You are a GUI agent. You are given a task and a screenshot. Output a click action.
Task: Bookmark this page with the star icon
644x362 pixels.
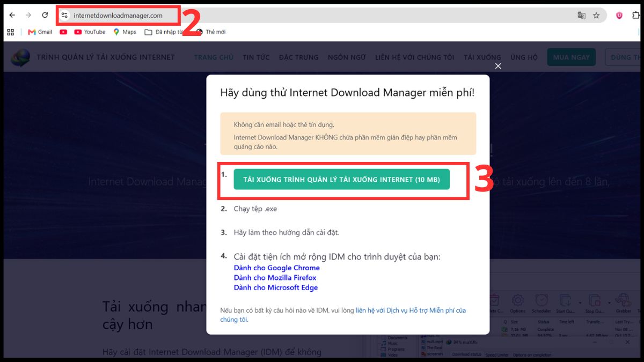tap(596, 16)
